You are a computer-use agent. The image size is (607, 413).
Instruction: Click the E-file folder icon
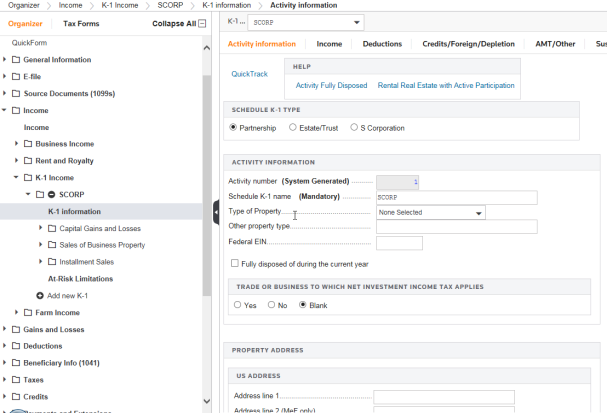click(16, 76)
